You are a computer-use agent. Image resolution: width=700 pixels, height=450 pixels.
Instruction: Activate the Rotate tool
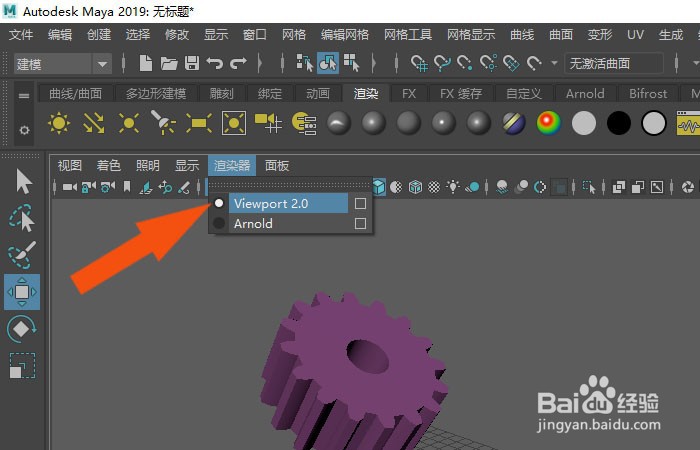21,329
